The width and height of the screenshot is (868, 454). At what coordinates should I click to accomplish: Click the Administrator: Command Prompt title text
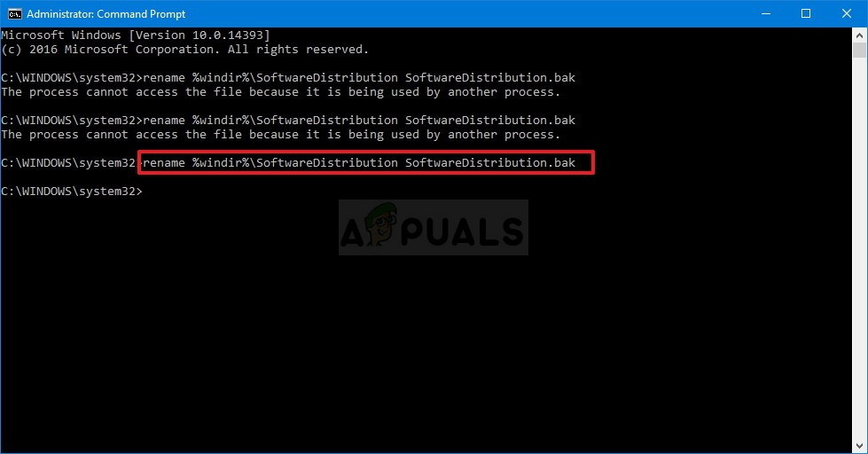[x=106, y=14]
